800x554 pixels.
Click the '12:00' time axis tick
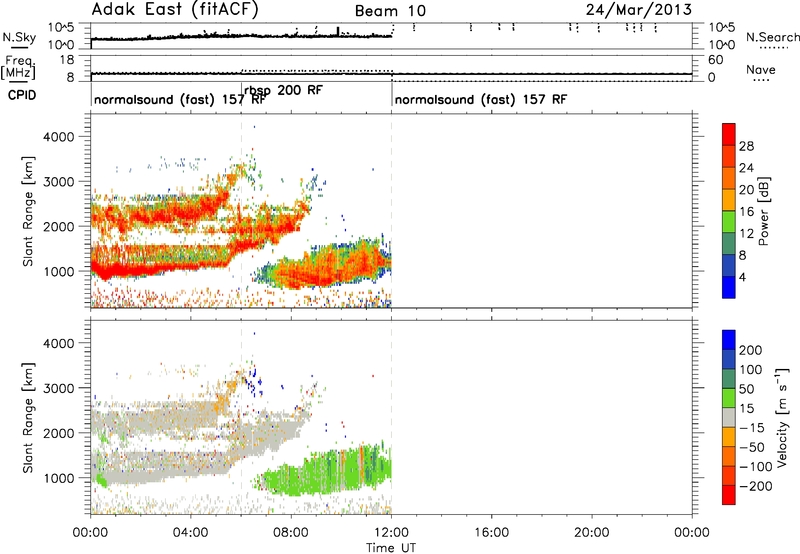coord(391,533)
